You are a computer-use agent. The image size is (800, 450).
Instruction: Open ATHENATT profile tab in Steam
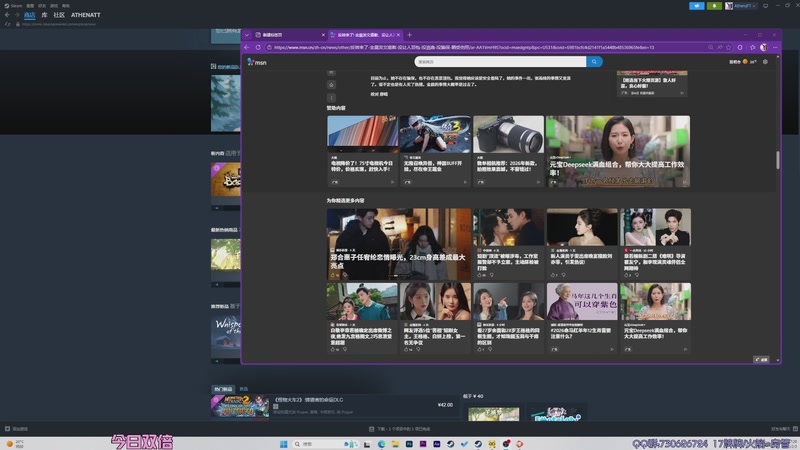tap(86, 15)
